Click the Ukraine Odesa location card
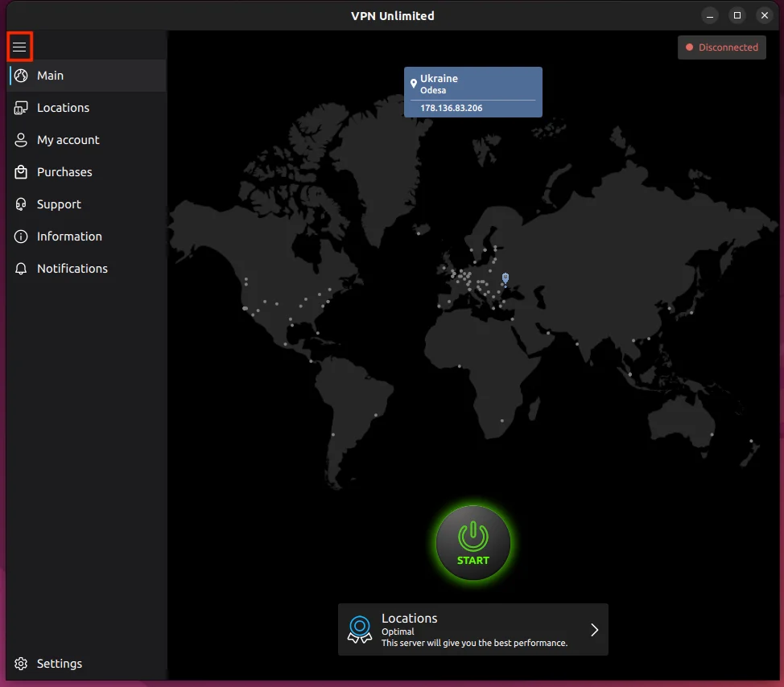Screen dimensions: 784x687 point(472,92)
